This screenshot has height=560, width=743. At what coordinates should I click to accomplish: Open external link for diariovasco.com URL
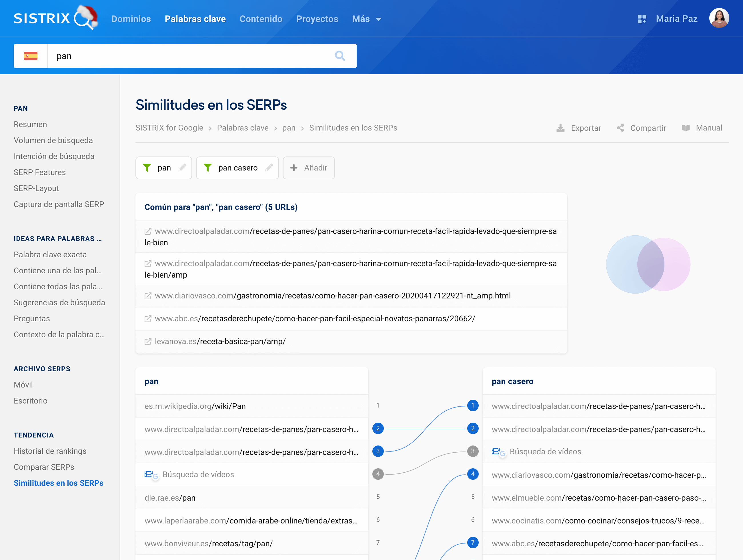pyautogui.click(x=148, y=296)
